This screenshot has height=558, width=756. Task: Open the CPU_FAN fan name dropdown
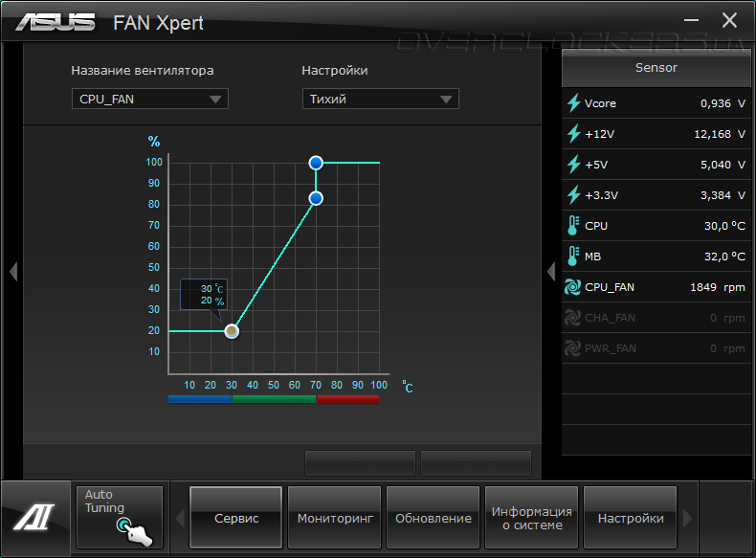[x=150, y=99]
